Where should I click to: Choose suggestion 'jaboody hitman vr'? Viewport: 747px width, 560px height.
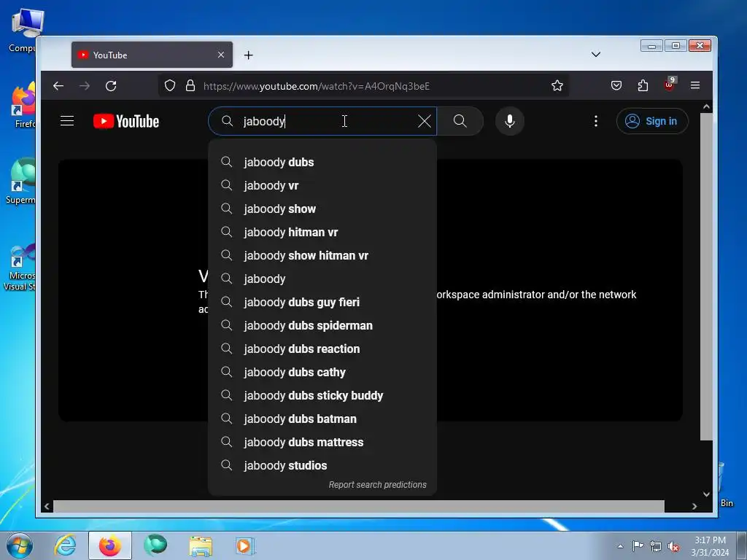coord(322,232)
